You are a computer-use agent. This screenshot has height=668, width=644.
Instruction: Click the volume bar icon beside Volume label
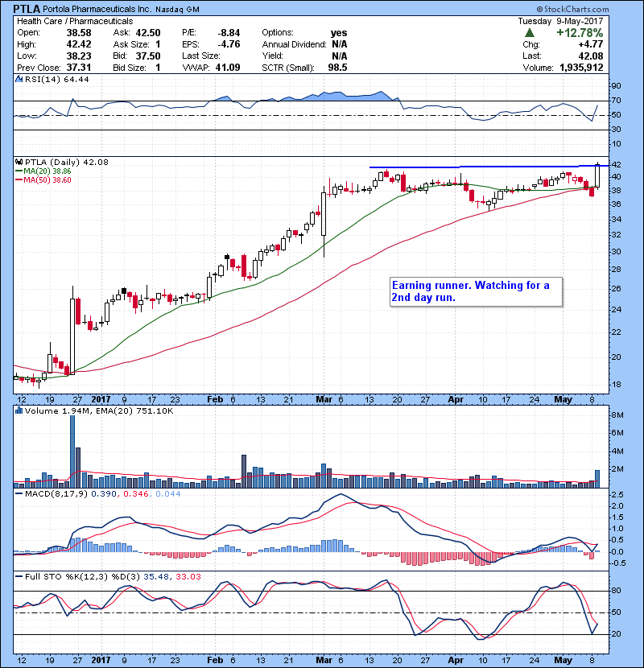[19, 410]
